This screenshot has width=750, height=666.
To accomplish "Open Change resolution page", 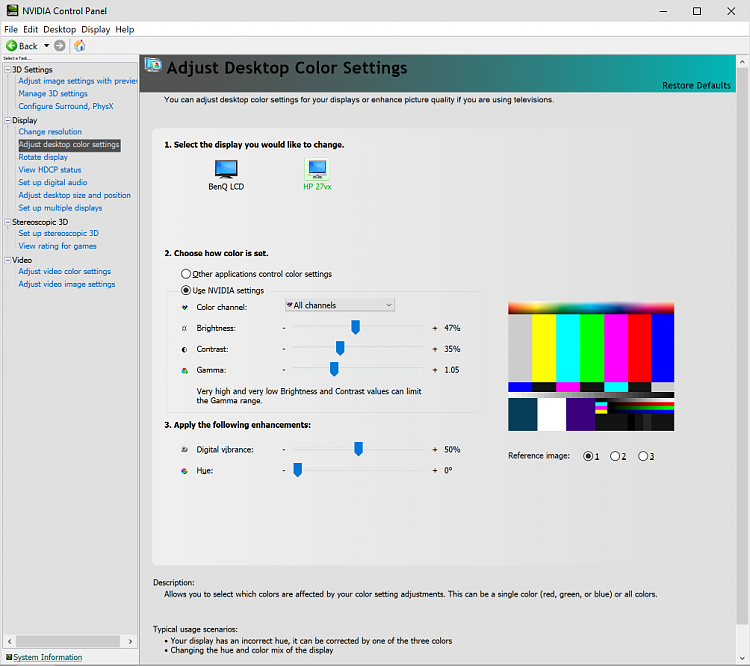I will tap(50, 132).
